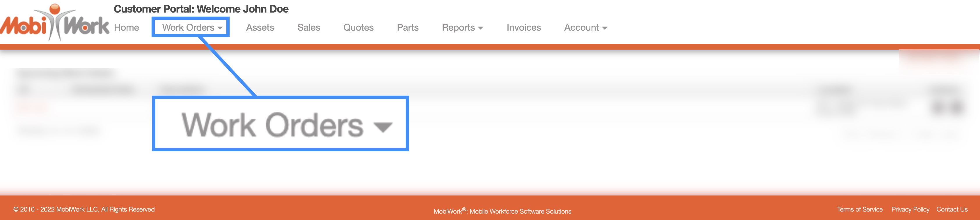
Task: Click Contact Us in the footer
Action: point(952,209)
